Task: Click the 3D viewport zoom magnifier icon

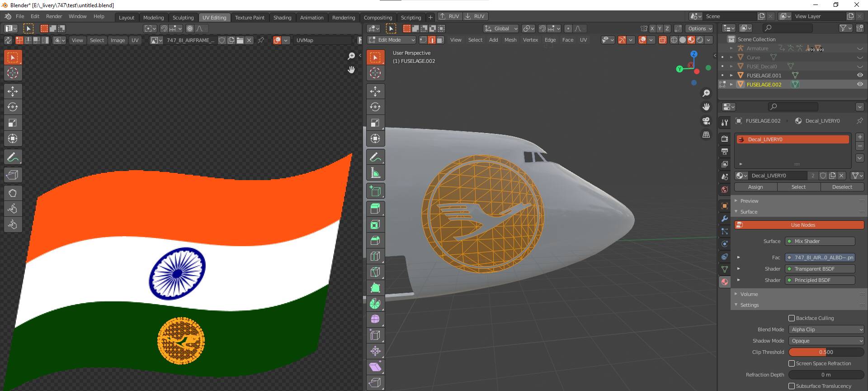Action: coord(706,93)
